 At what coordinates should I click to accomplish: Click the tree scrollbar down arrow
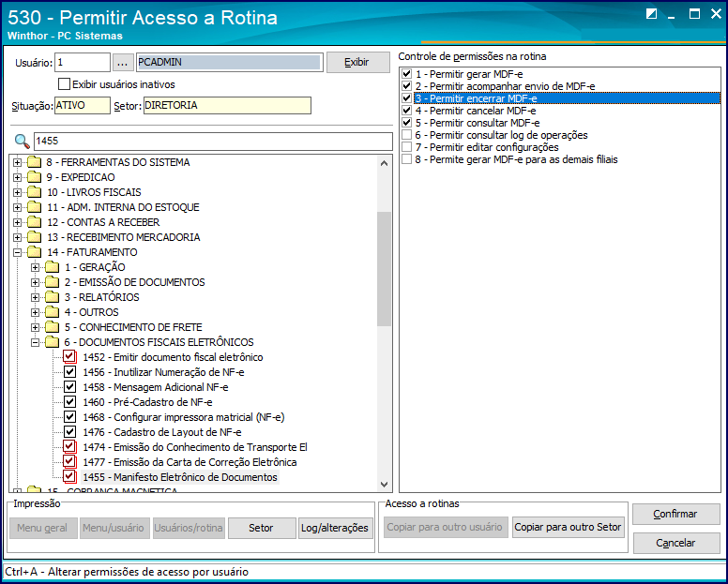coord(384,485)
